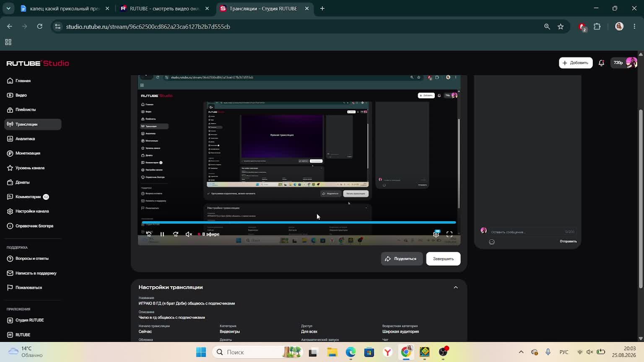Switch the player to fullscreen
The height and width of the screenshot is (362, 644).
pos(449,234)
